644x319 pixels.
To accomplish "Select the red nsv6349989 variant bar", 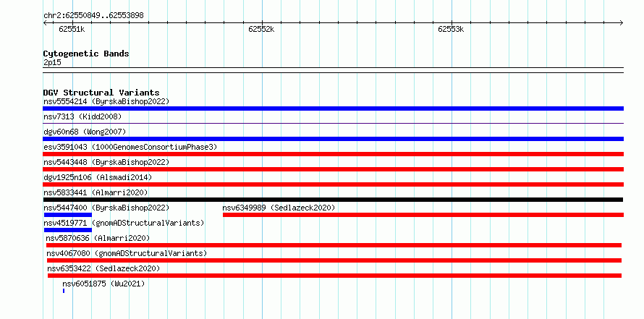I will 423,215.
